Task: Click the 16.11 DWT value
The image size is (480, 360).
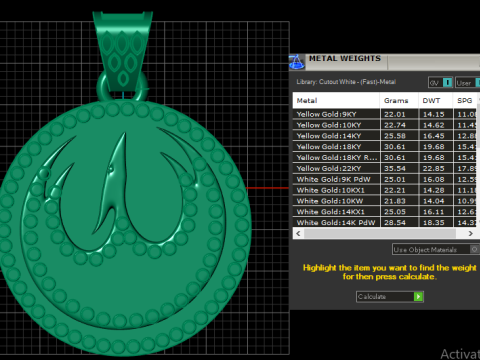Action: [x=434, y=212]
